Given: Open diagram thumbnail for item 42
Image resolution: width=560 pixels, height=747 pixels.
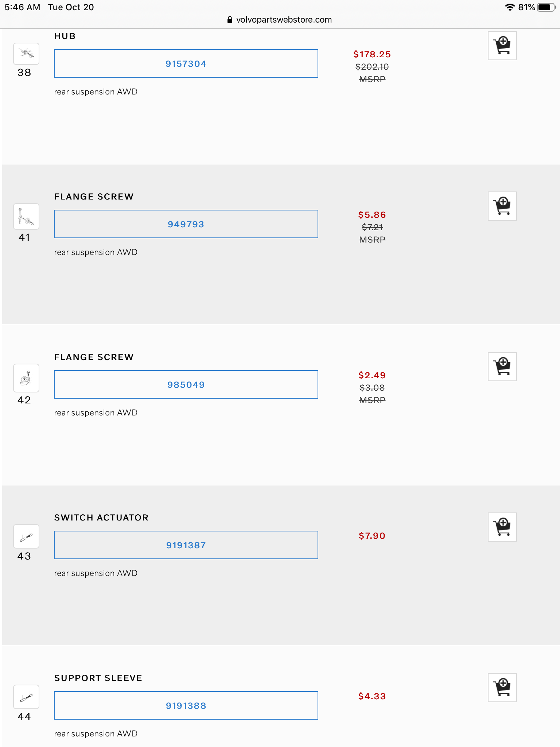Looking at the screenshot, I should pos(26,378).
